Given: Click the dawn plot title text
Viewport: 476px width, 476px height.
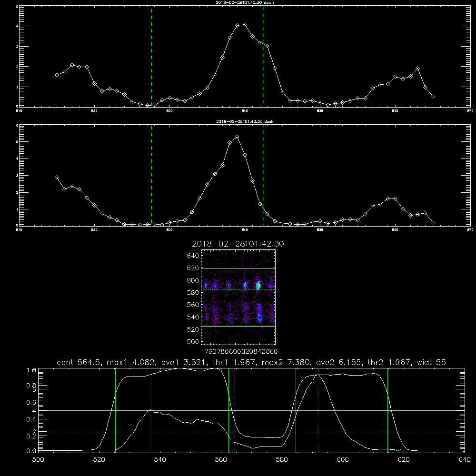Looking at the screenshot, I should (x=245, y=2).
